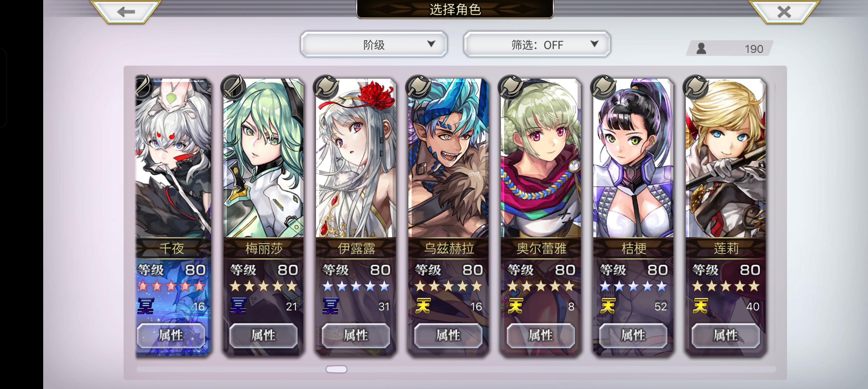Click the five-star rating on 奥尔蕾雅
This screenshot has height=389, width=868.
click(541, 286)
